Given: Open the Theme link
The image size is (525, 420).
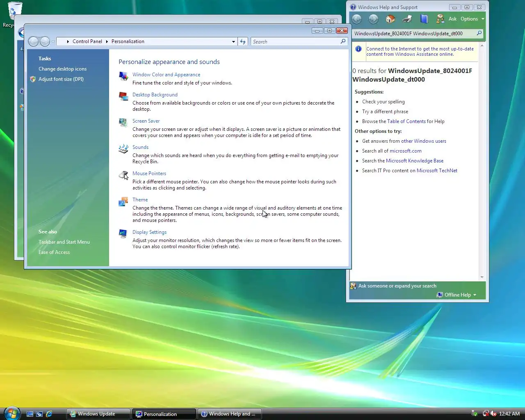Looking at the screenshot, I should (140, 200).
